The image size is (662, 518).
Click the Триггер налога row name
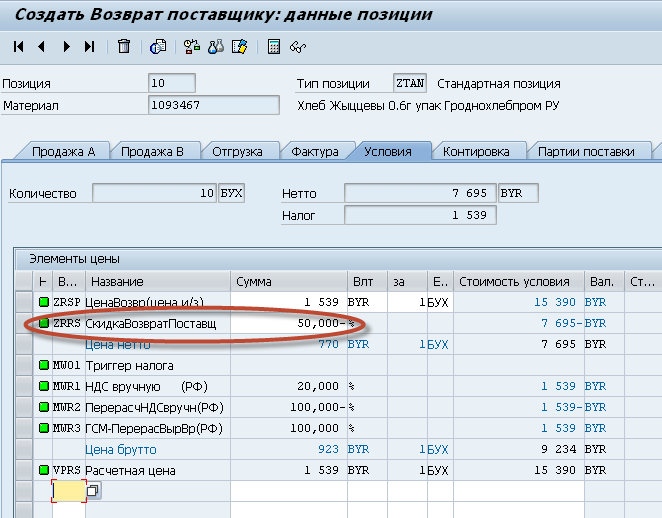[129, 366]
